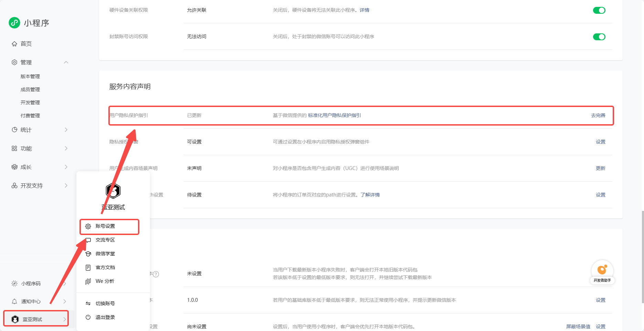Click the 交流专区 chat bubble icon
Screen dimensions: 644x331
point(88,240)
